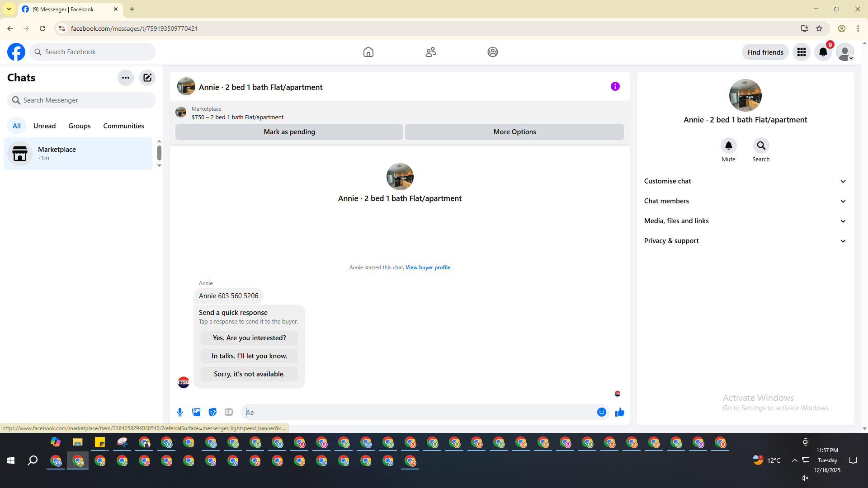Select the Communities chats filter
Image resolution: width=868 pixels, height=488 pixels.
click(x=123, y=126)
